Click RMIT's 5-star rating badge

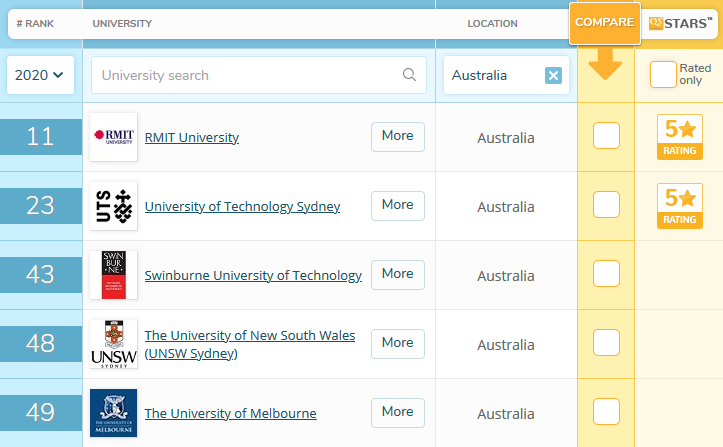679,137
